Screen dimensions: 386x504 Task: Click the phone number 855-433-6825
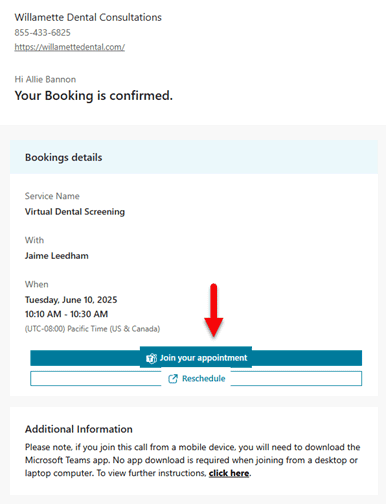(x=42, y=33)
